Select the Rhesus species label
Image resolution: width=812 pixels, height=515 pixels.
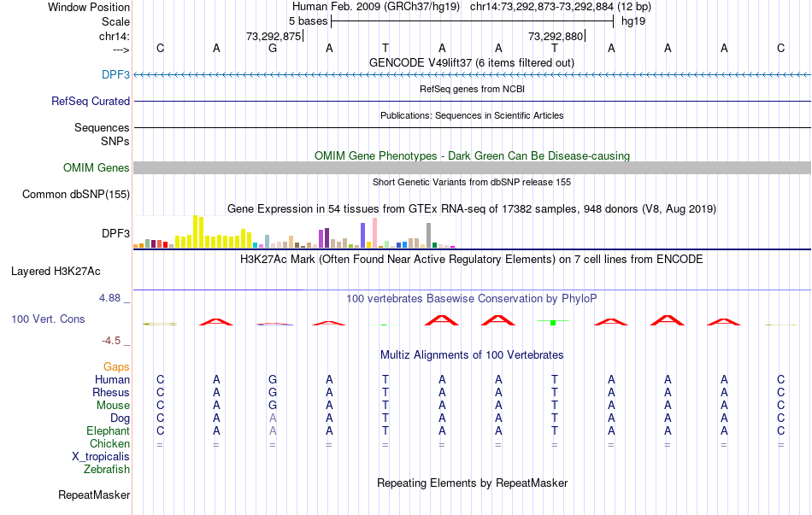[x=111, y=392]
